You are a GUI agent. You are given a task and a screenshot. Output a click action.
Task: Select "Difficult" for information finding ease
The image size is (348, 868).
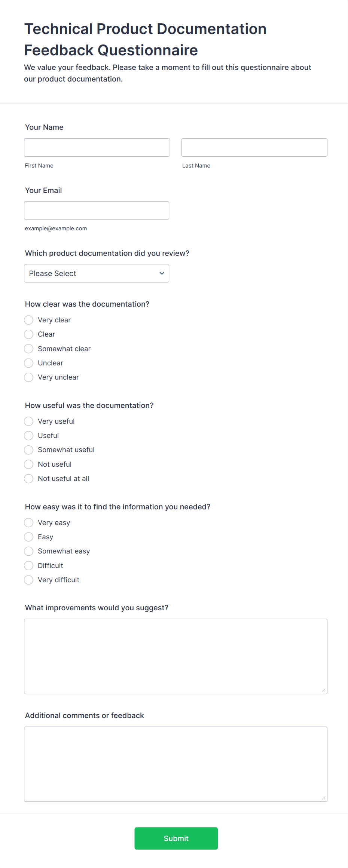pyautogui.click(x=28, y=565)
